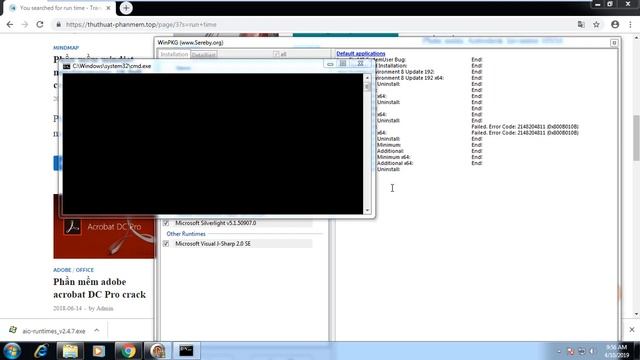This screenshot has height=360, width=640.
Task: Open Windows Media Player taskbar icon
Action: click(x=99, y=351)
